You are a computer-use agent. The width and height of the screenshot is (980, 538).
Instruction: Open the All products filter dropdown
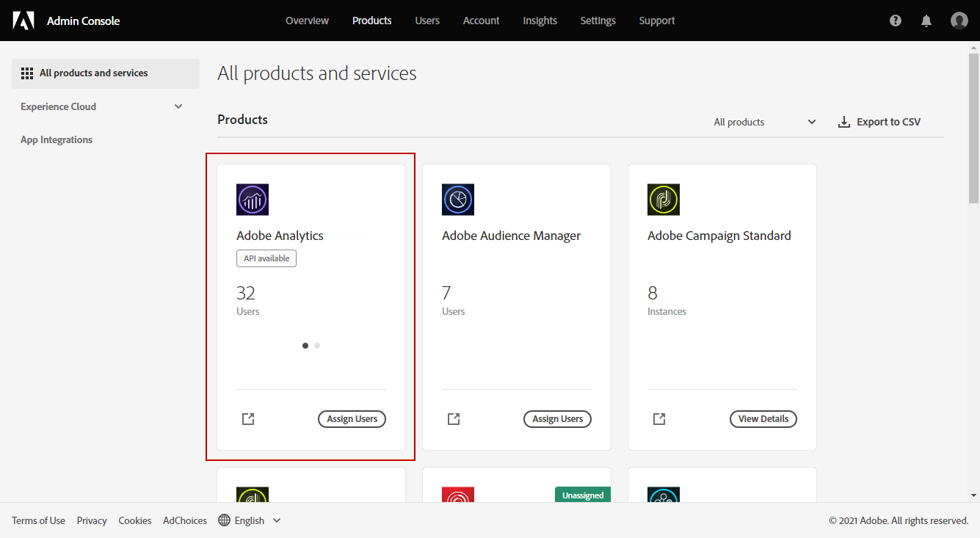[x=764, y=122]
